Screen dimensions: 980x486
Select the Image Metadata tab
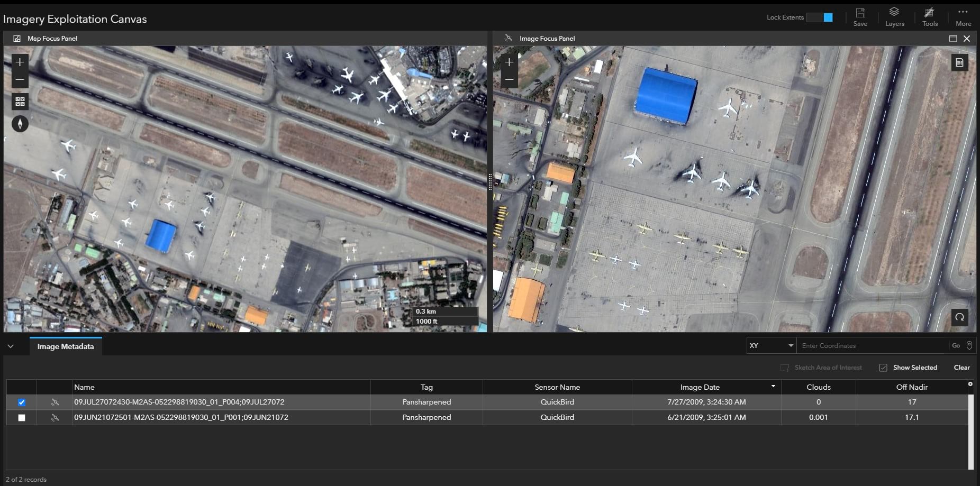click(x=66, y=347)
